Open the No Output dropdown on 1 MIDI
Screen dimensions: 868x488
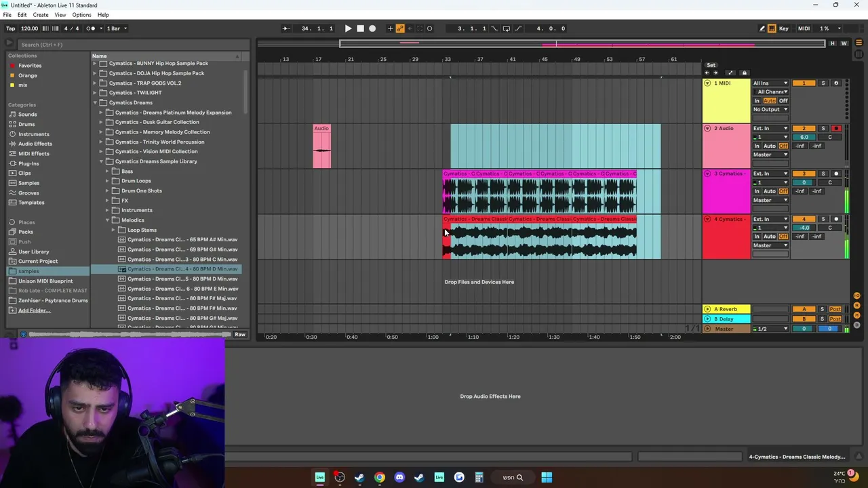[x=770, y=110]
